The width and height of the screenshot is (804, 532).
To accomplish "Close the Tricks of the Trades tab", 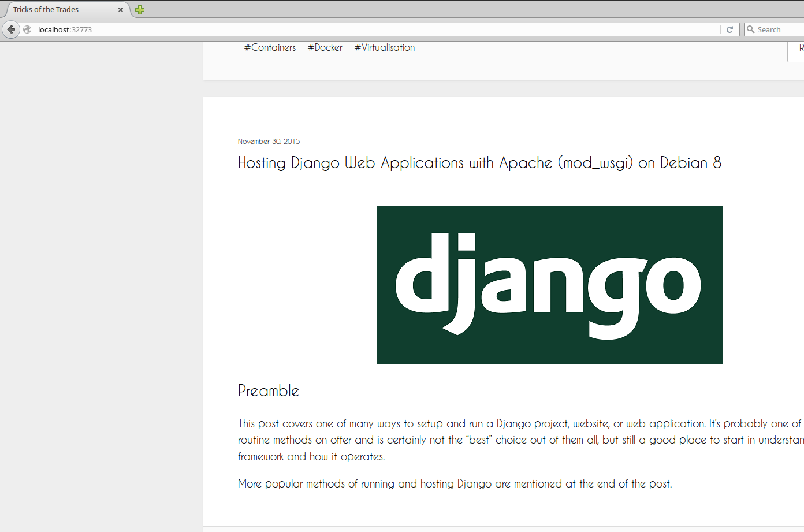I will [x=121, y=10].
